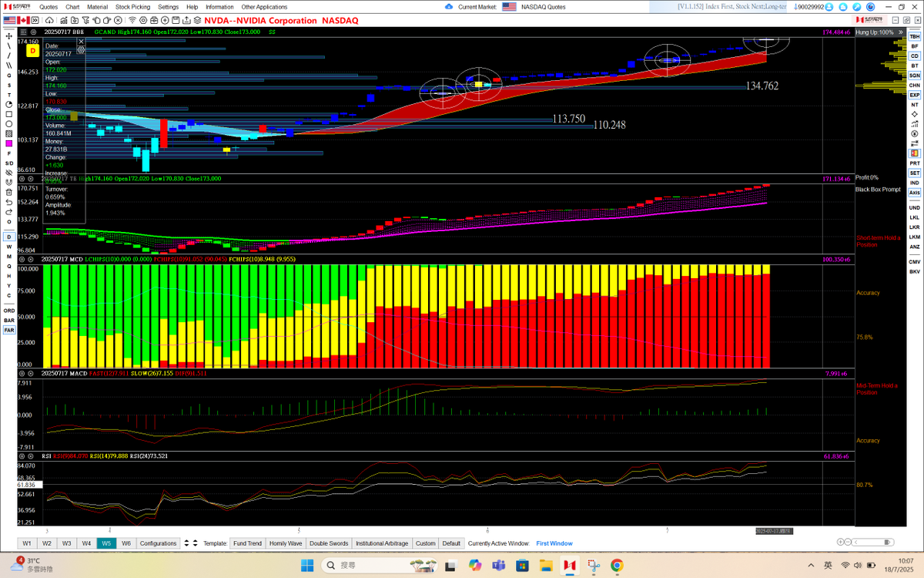Click the filter funnel toolbar icon
This screenshot has width=924, height=578.
[85, 20]
